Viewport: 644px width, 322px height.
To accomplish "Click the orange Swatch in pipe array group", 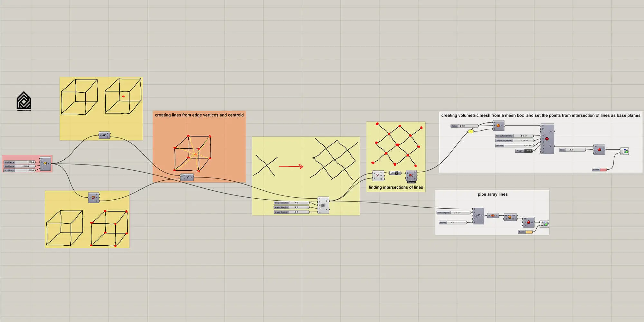I will 529,232.
